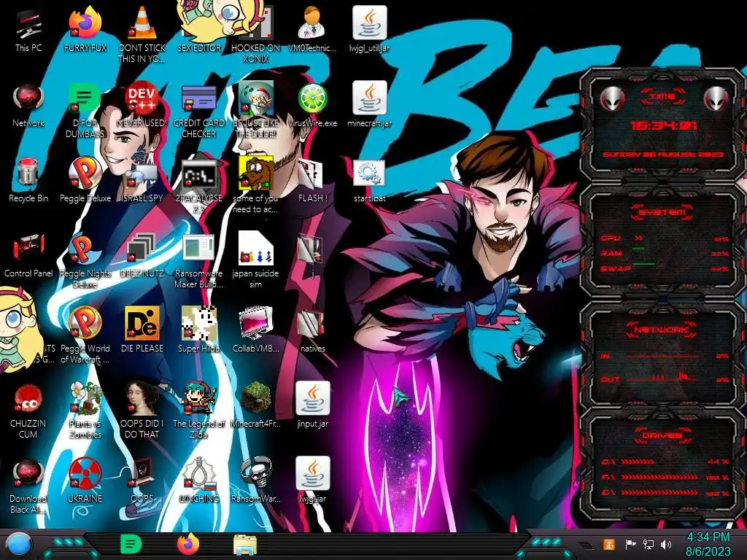Select Peggle World of Warcraft icon
The image size is (747, 560).
click(85, 335)
